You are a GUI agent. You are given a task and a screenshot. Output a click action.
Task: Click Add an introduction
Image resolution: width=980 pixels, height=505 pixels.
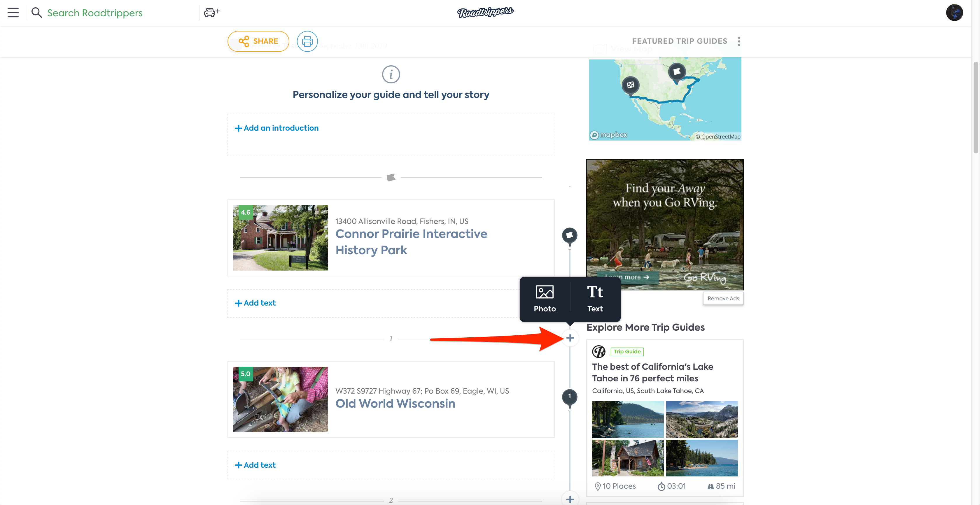[276, 128]
